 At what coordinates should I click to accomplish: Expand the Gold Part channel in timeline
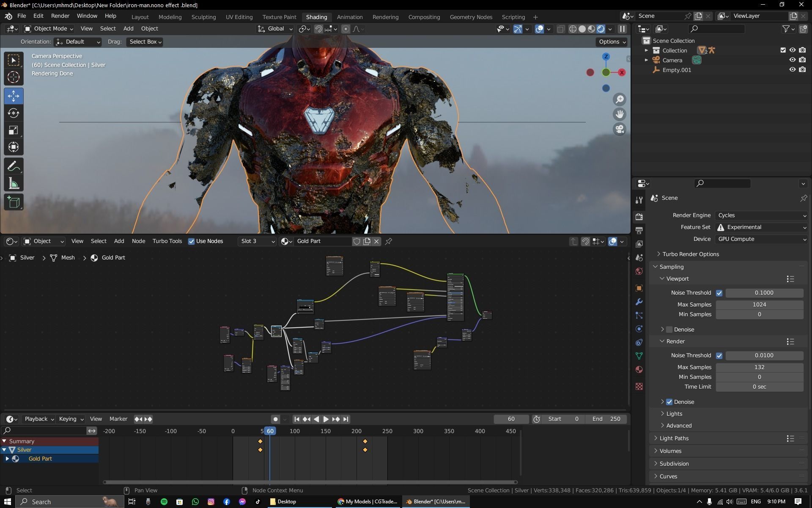(x=7, y=459)
